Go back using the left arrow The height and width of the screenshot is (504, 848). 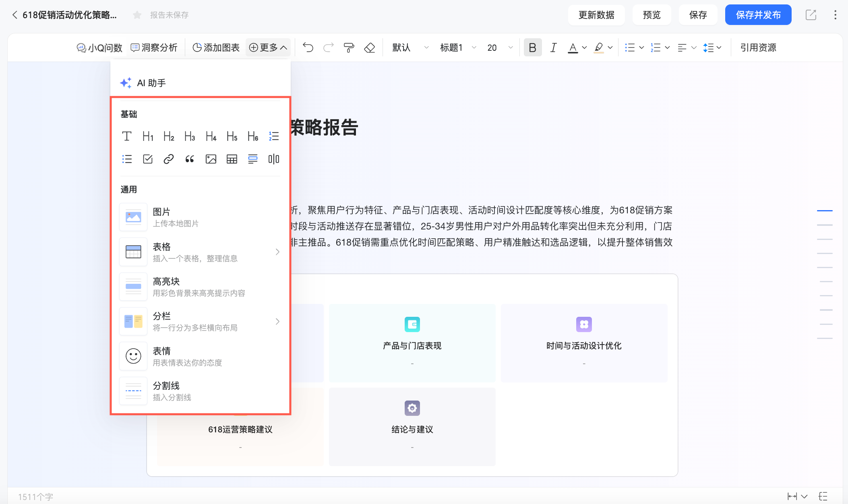[14, 15]
